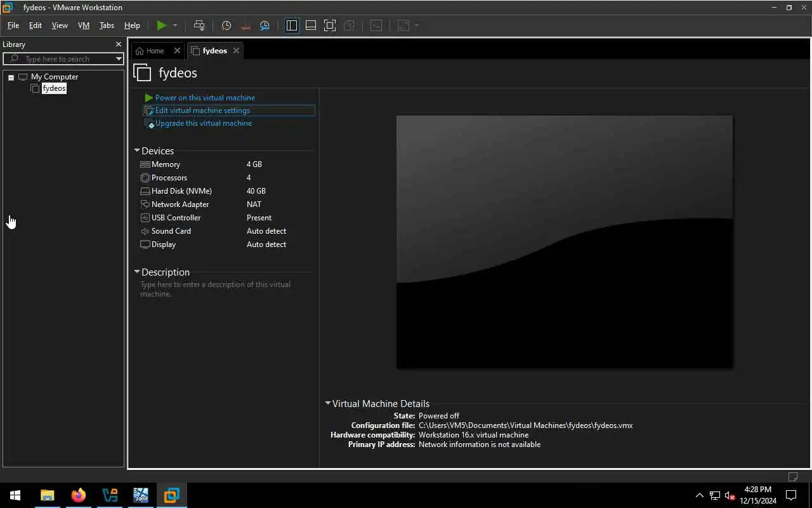Screen dimensions: 812x508
Task: Select fydeos VM in the library tree
Action: coord(54,88)
